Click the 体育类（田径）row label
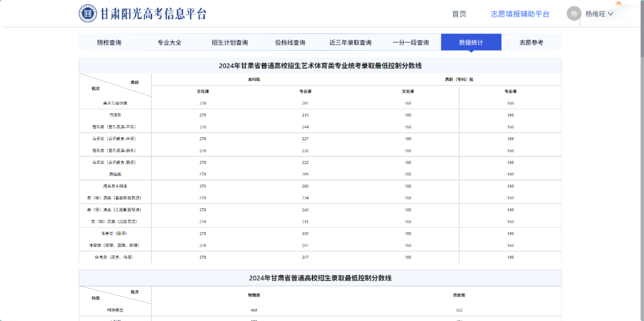The height and width of the screenshot is (321, 644). point(114,233)
